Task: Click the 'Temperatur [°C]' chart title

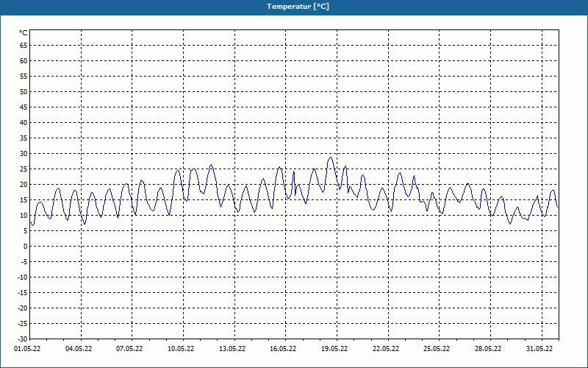Action: [298, 7]
